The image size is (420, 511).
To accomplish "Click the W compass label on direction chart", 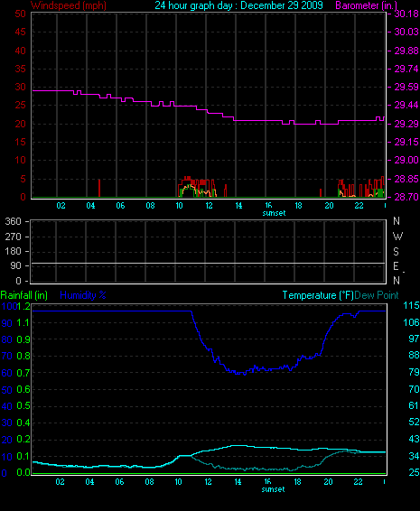I will pyautogui.click(x=397, y=236).
